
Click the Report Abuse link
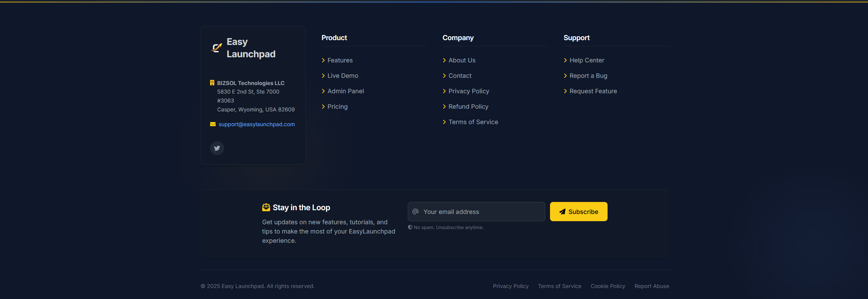coord(652,286)
